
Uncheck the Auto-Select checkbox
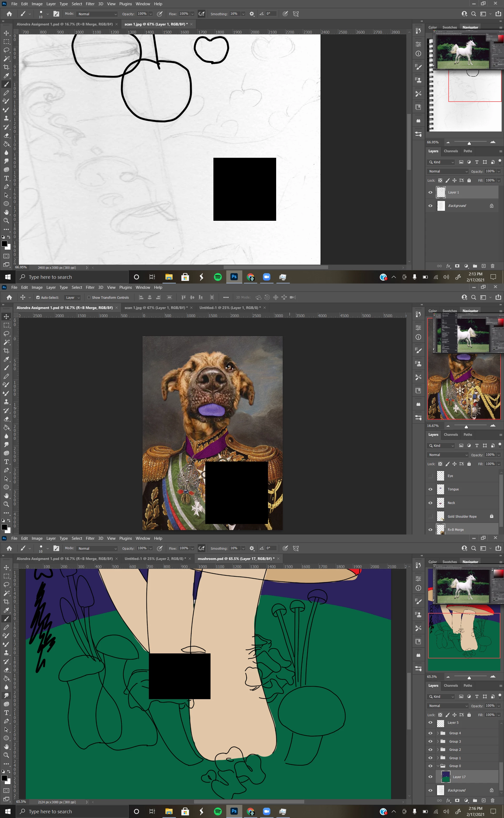38,297
